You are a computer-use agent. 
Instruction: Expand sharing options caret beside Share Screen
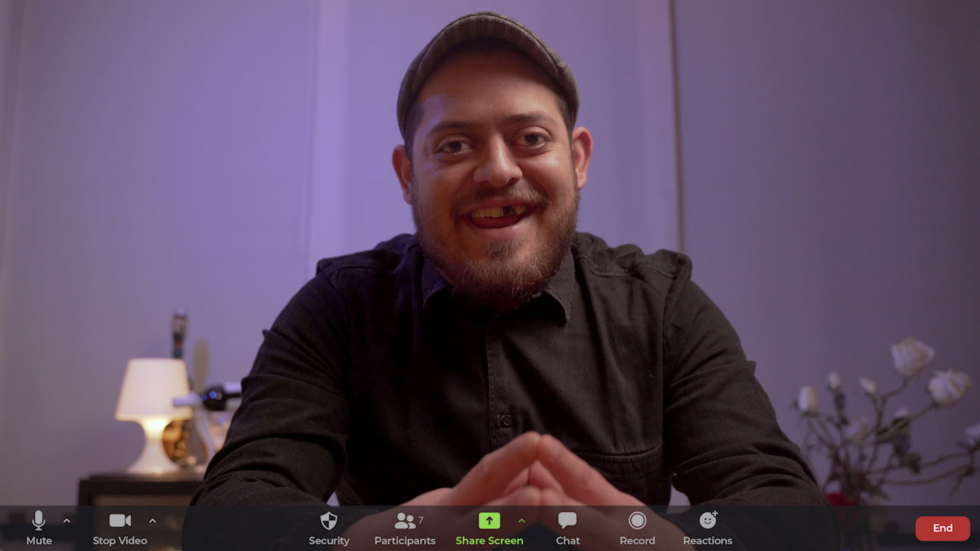(521, 521)
